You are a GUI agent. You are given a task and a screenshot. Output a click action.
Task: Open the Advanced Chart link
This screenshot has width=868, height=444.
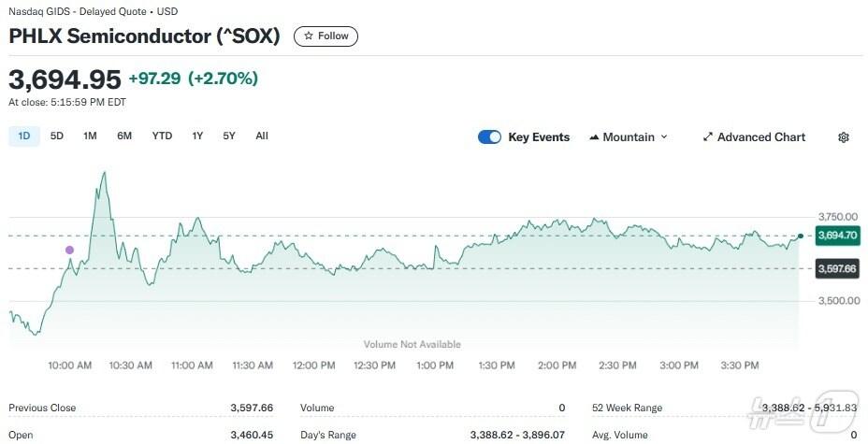point(760,137)
